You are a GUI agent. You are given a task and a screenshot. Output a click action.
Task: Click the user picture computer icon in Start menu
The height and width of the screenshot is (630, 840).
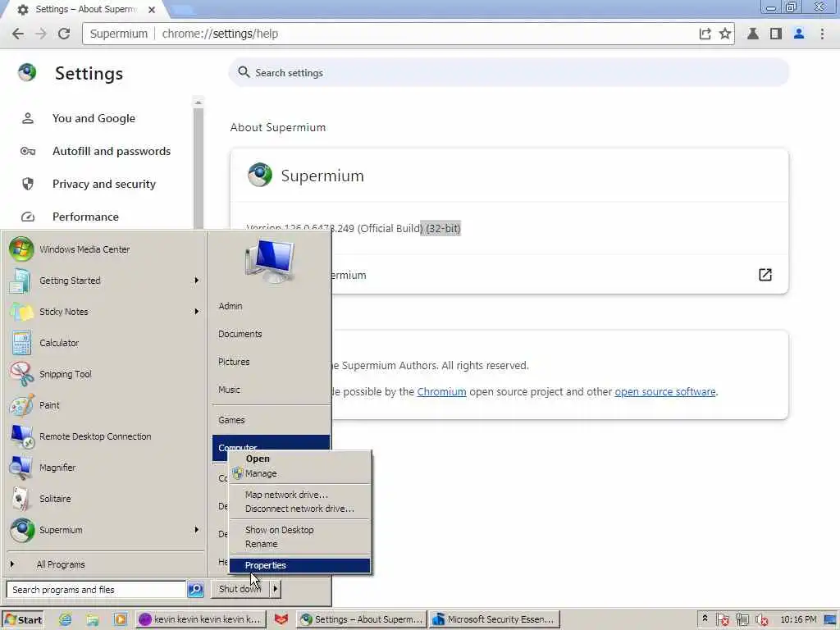pyautogui.click(x=269, y=262)
